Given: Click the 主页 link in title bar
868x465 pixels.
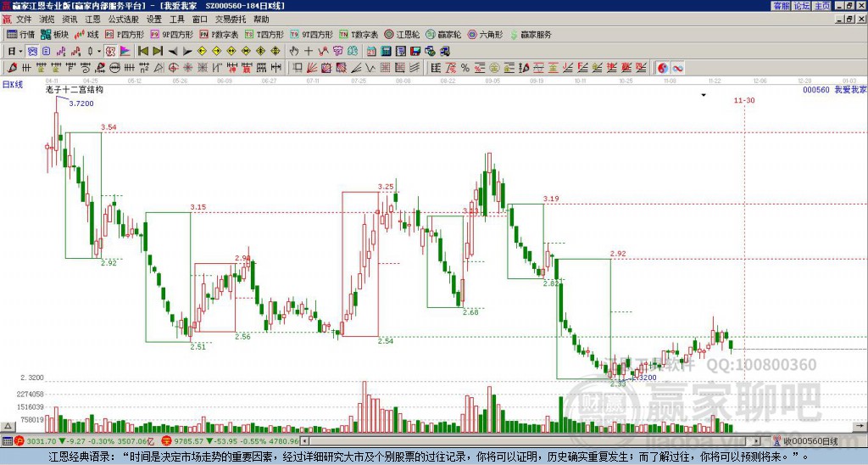Looking at the screenshot, I should (x=821, y=5).
